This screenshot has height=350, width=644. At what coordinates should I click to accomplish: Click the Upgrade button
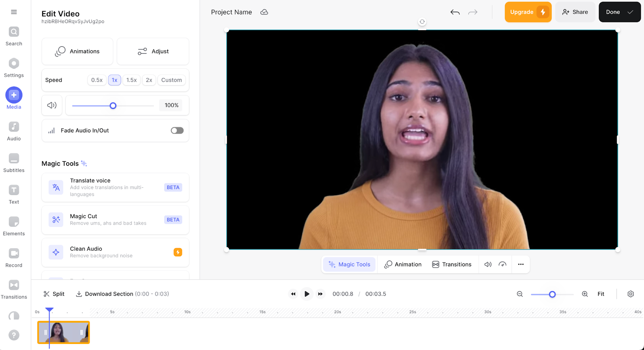[528, 12]
